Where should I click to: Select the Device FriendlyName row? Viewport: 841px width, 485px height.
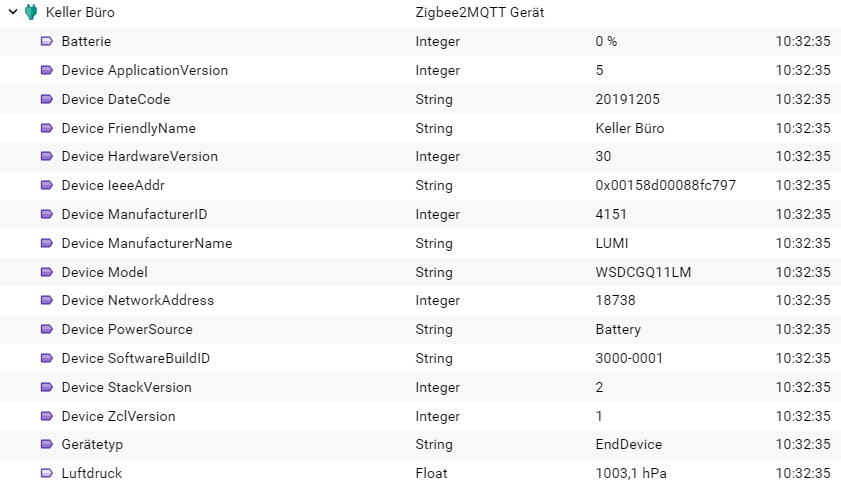pos(420,128)
